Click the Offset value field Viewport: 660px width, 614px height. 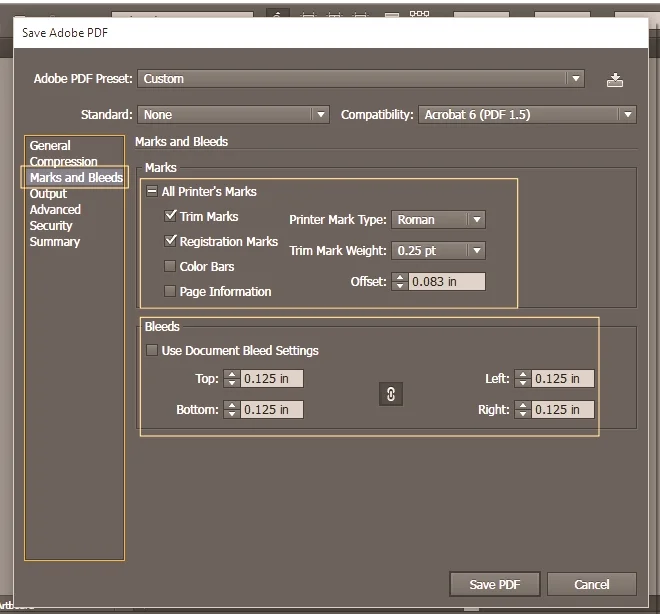(x=447, y=282)
